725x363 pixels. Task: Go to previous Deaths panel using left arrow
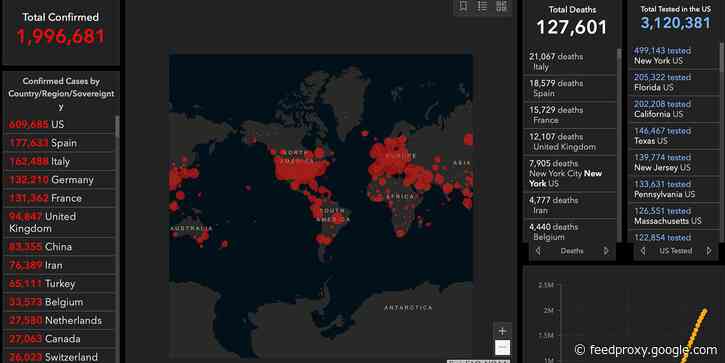coord(538,251)
